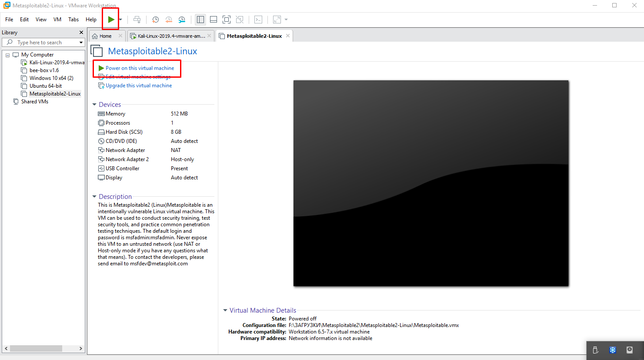Open the stretch guest dropdown arrow
Screen dimensions: 644x360
coord(286,20)
